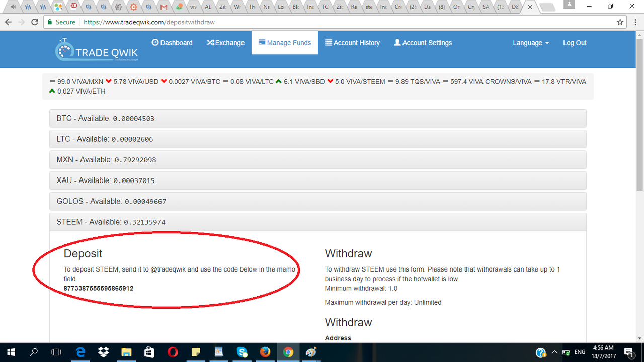Switch to the Gmail browser tab
This screenshot has width=644, height=362.
coord(164,7)
